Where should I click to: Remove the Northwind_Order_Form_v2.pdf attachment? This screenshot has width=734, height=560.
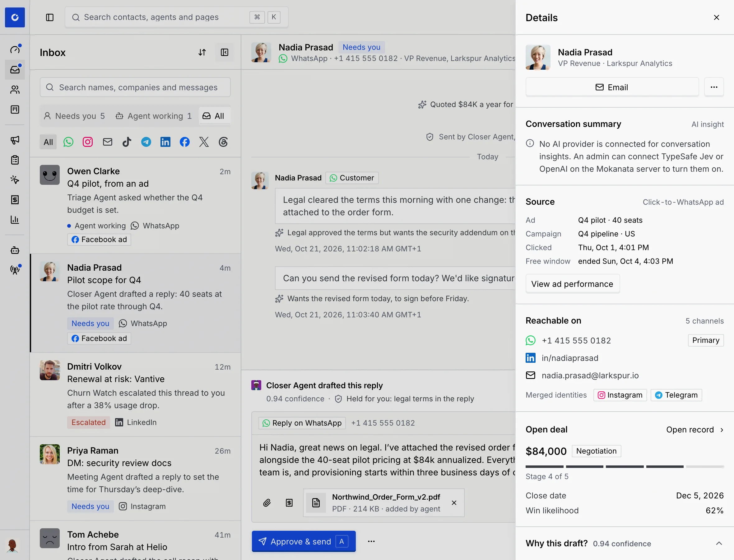454,503
